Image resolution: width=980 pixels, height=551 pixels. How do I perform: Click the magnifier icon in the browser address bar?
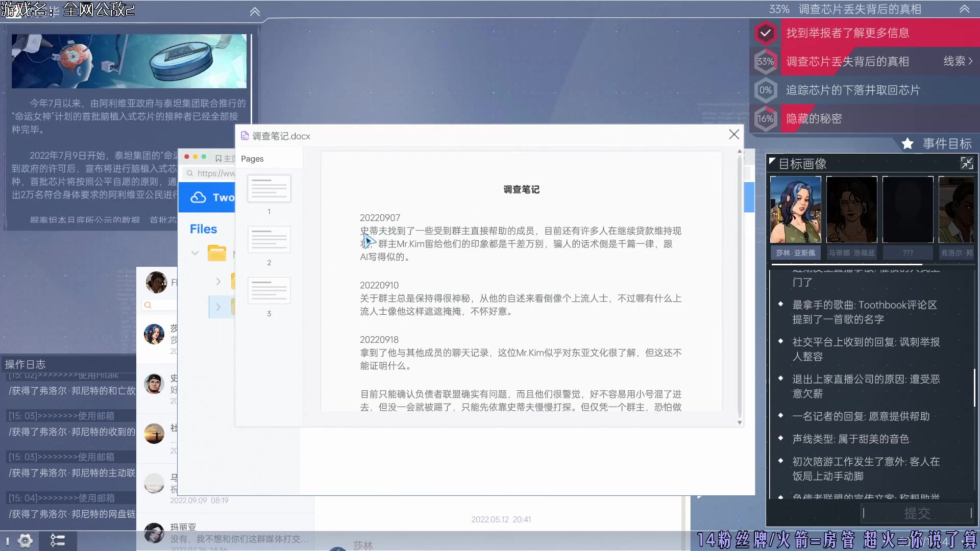coord(190,173)
